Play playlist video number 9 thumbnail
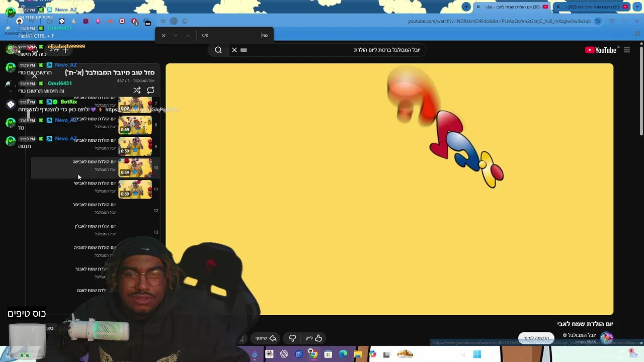 (135, 146)
